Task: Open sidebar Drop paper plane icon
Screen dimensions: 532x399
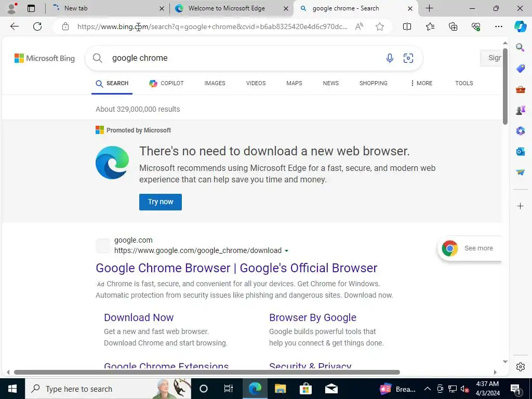Action: point(520,172)
